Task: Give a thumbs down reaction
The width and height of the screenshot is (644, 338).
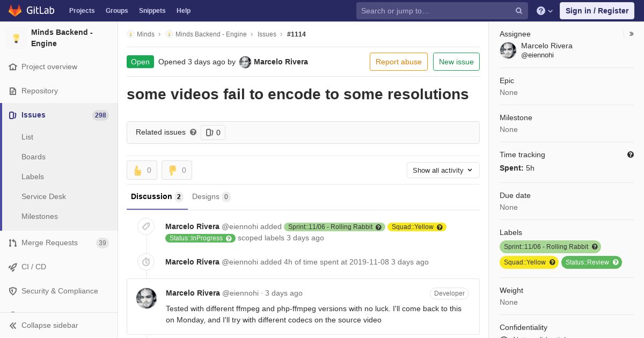Action: coord(177,170)
